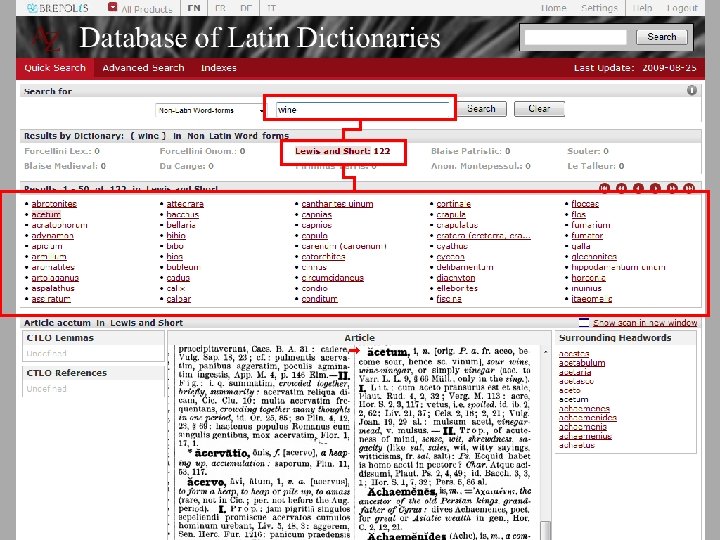Open the 'copulo' result link
Image resolution: width=720 pixels, height=540 pixels.
pyautogui.click(x=315, y=236)
